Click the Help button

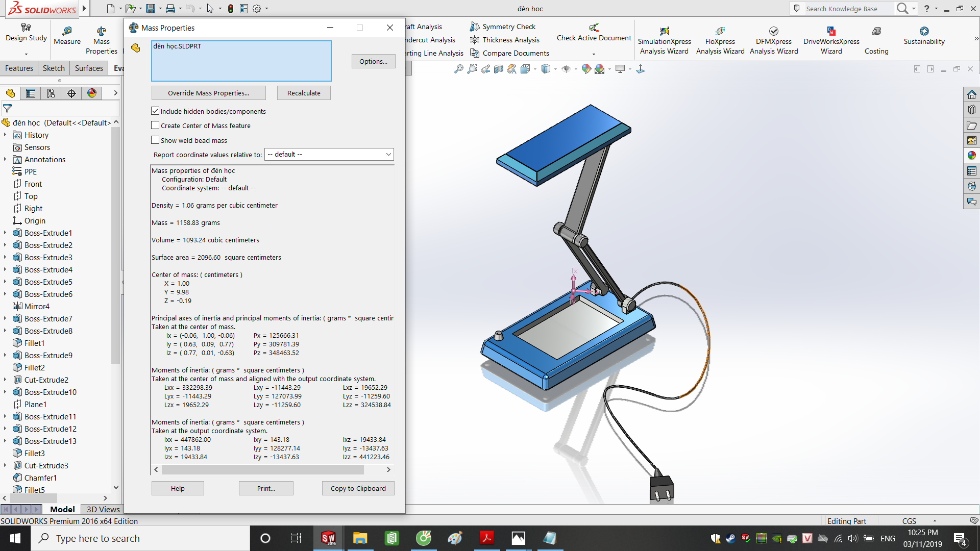(x=178, y=488)
